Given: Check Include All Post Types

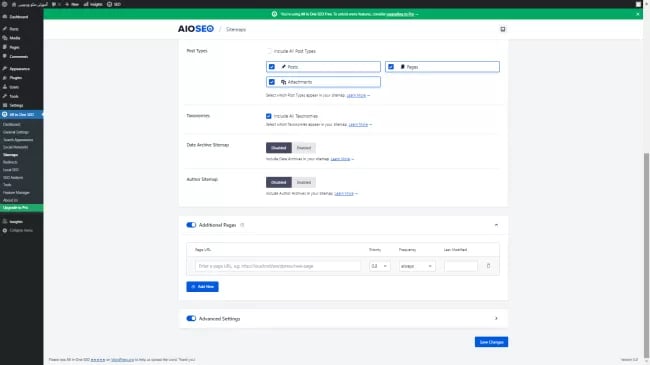Looking at the screenshot, I should (269, 51).
